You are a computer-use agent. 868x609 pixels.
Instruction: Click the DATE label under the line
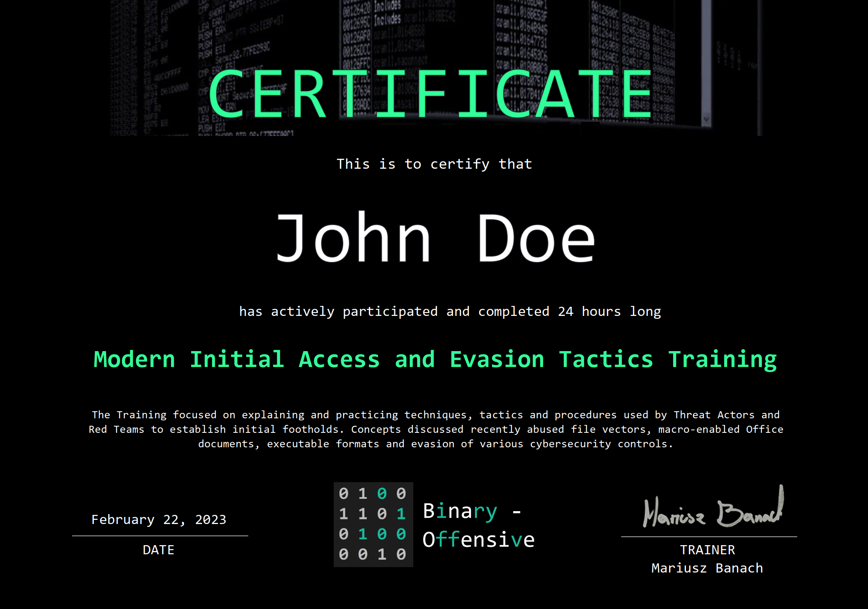(158, 550)
